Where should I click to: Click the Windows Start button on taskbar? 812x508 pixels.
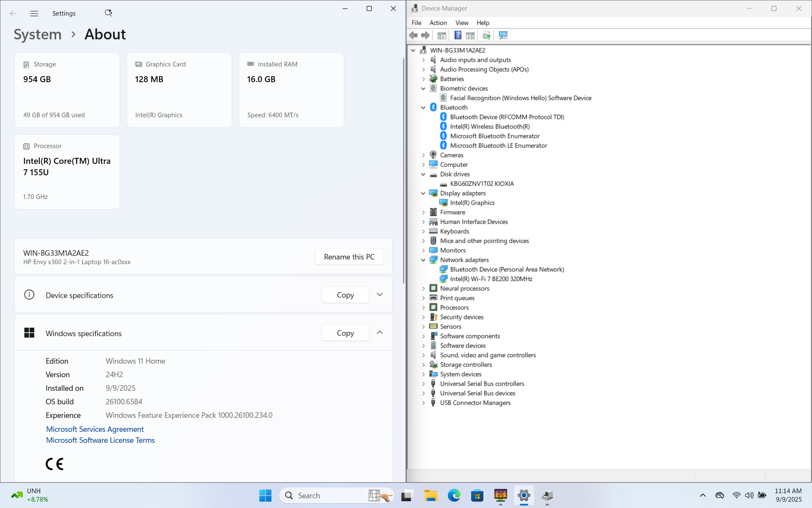tap(265, 495)
